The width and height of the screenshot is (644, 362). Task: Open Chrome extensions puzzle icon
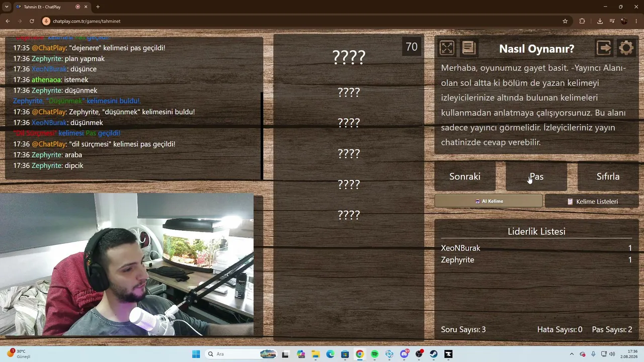coord(582,21)
